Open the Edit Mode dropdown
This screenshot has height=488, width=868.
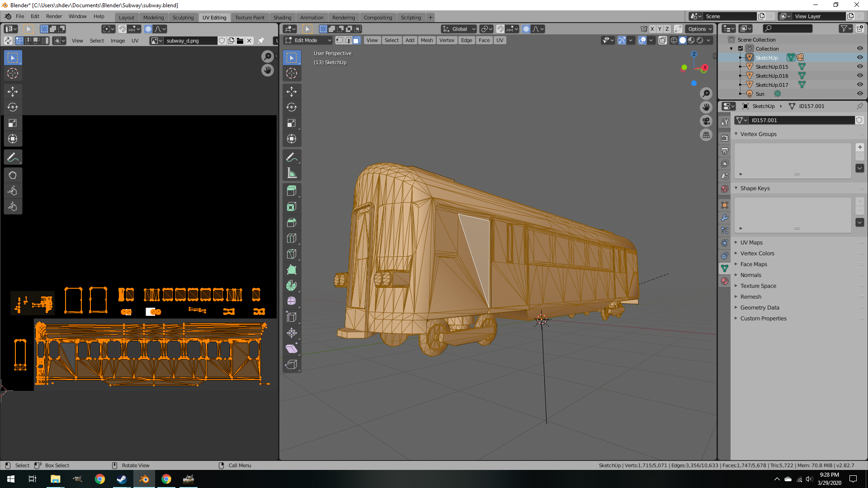pyautogui.click(x=308, y=40)
